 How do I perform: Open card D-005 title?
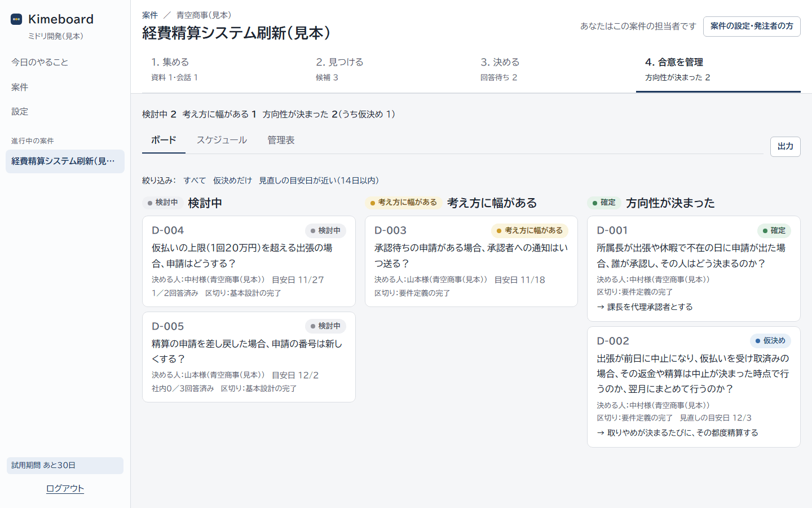[x=247, y=351]
